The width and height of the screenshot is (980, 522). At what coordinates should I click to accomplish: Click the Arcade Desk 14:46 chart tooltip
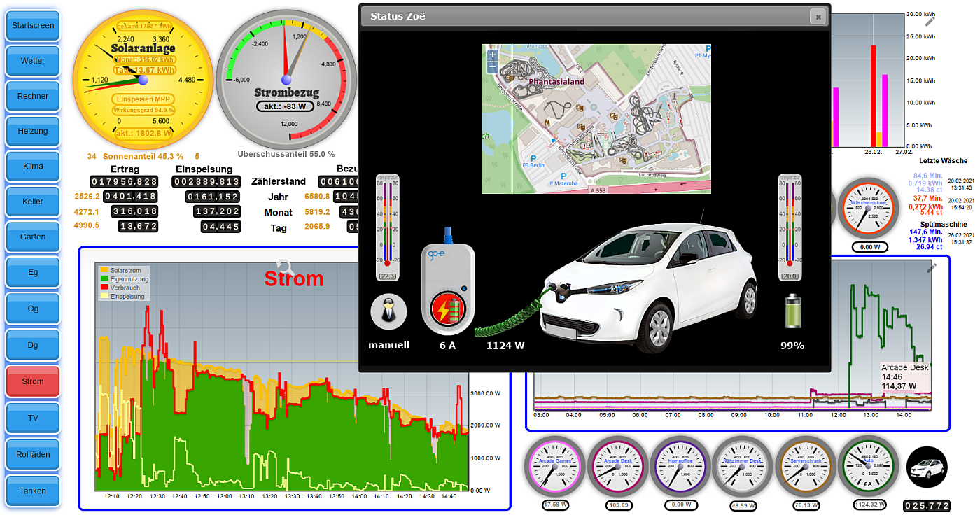click(x=904, y=376)
